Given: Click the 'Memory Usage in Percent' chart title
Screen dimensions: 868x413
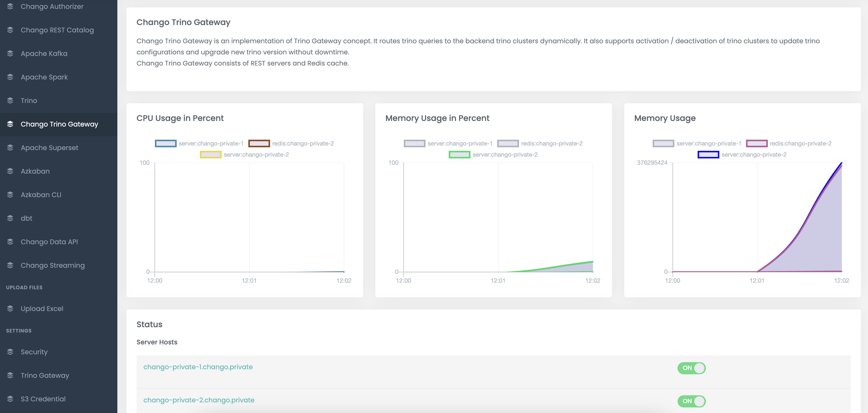Looking at the screenshot, I should [x=437, y=118].
